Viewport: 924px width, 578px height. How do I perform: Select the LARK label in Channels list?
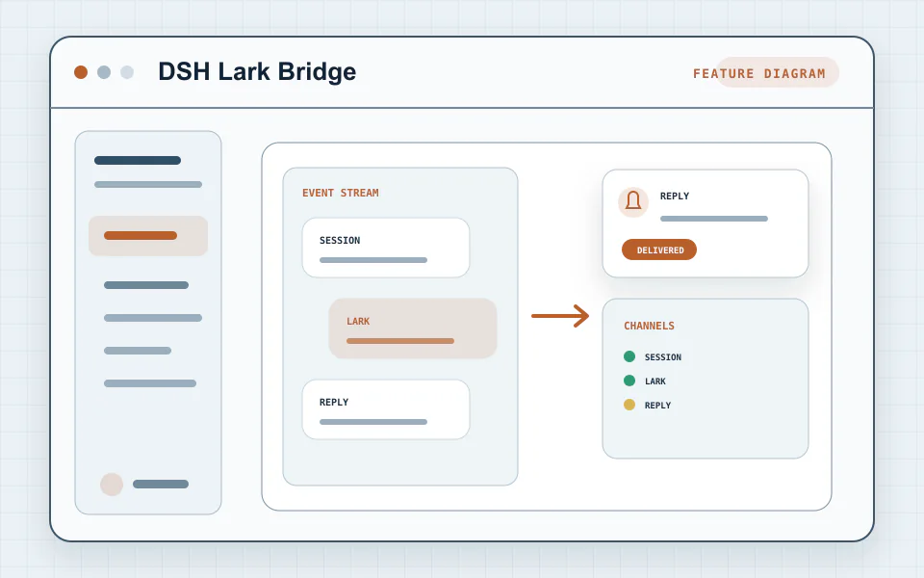[x=655, y=381]
